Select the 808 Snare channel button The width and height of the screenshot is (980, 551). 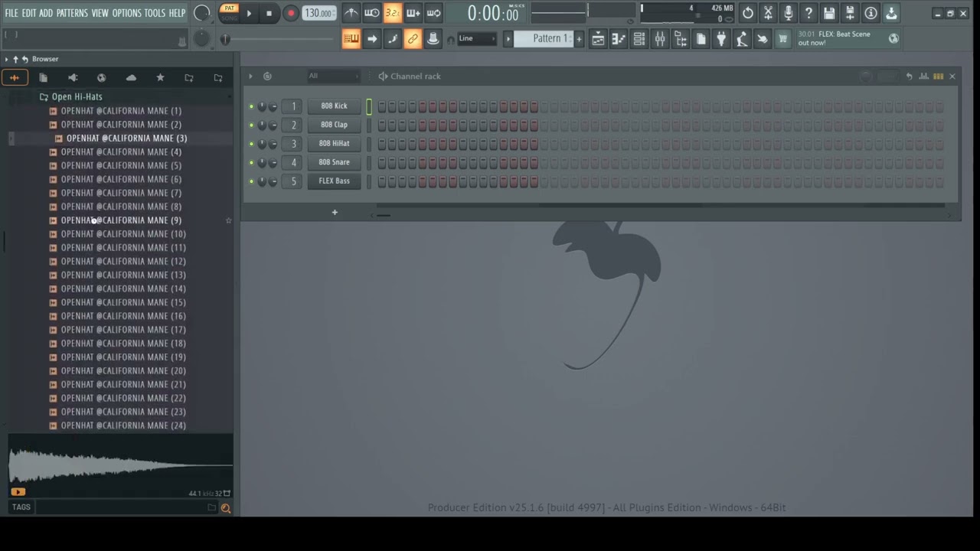coord(334,162)
